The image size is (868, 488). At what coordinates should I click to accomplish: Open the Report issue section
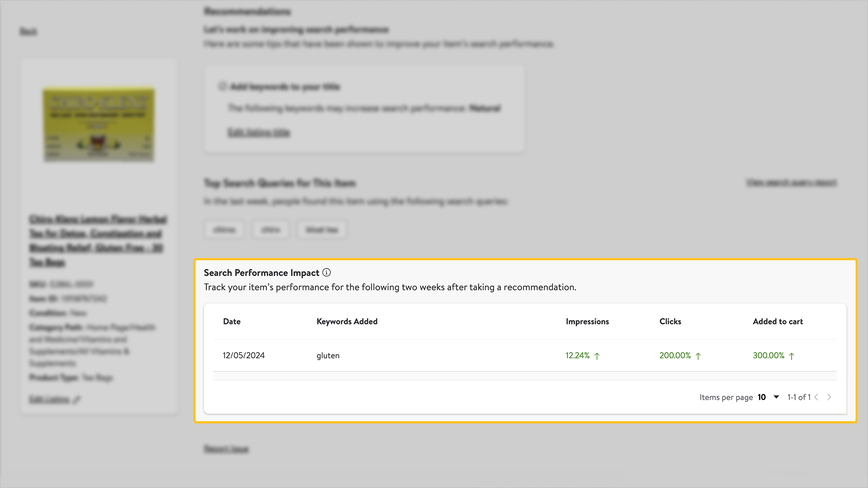click(x=226, y=449)
